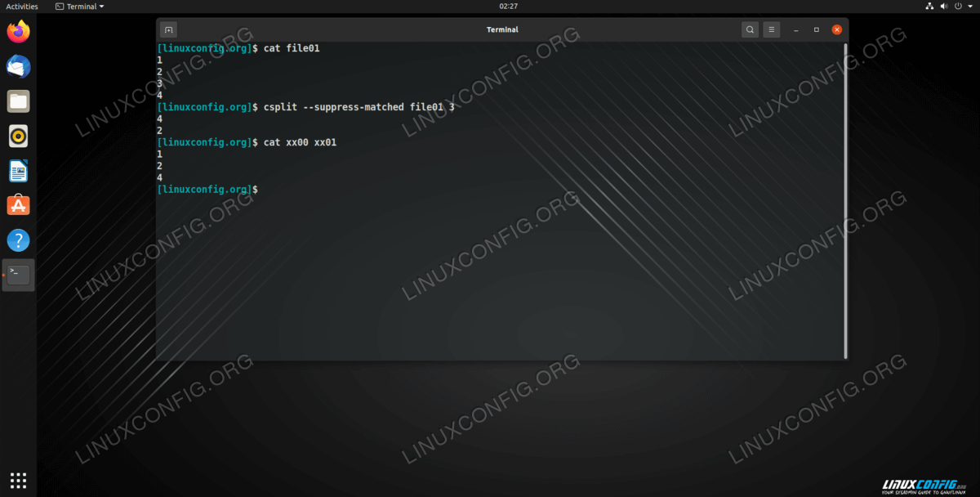Minimize the Terminal window
This screenshot has height=497, width=980.
795,29
